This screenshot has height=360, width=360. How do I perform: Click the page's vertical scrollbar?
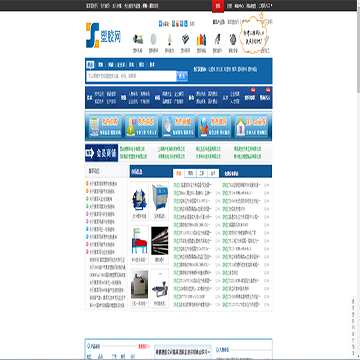pyautogui.click(x=358, y=180)
